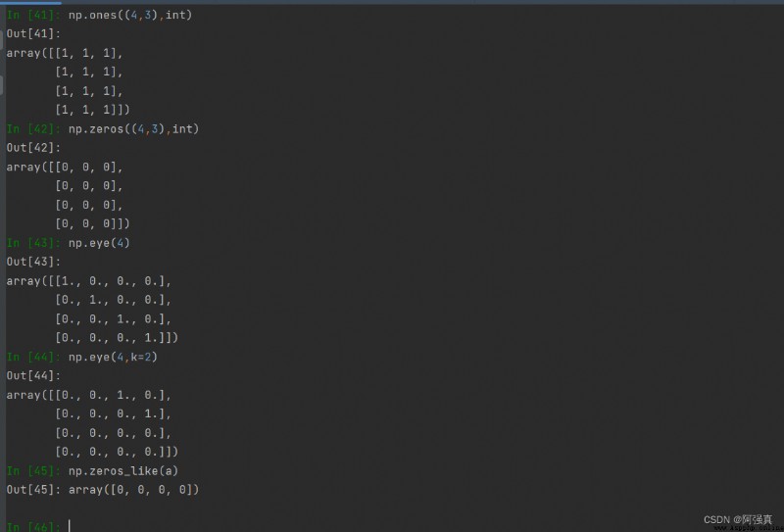Image resolution: width=784 pixels, height=532 pixels.
Task: Click the In [42] prompt label
Action: coord(33,129)
